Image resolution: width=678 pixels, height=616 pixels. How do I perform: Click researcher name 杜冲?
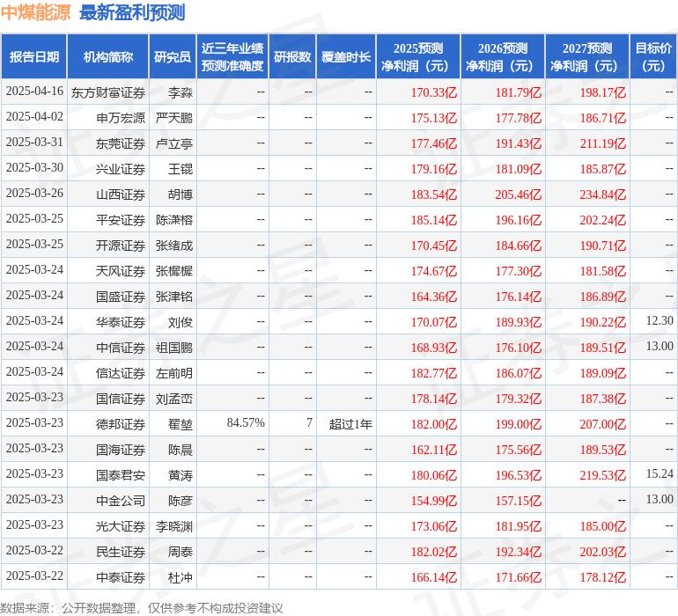(x=181, y=577)
